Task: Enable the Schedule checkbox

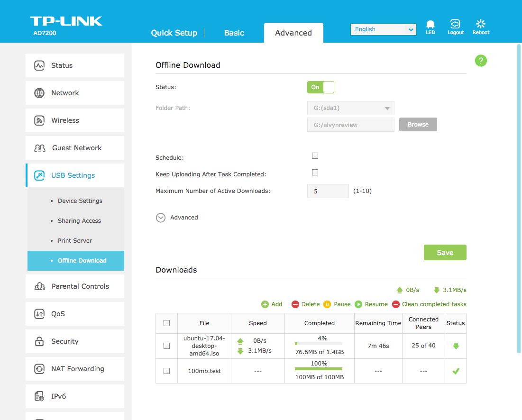Action: 315,156
